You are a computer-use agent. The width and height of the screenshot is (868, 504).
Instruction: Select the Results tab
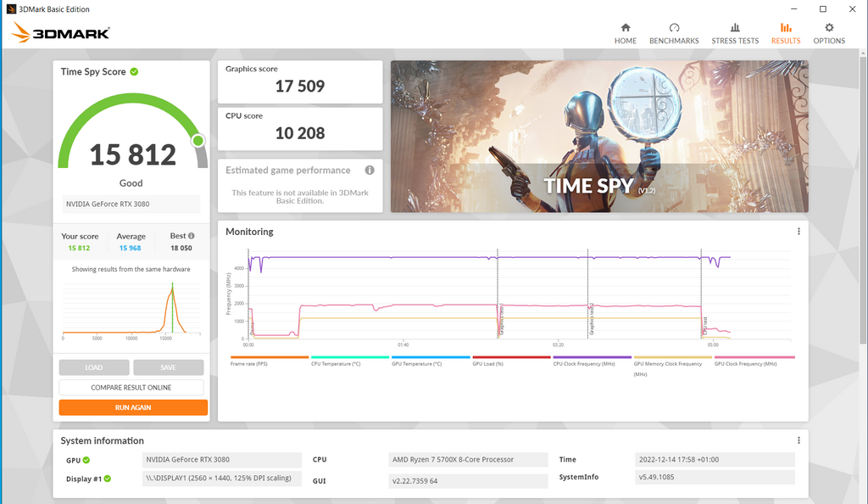[786, 34]
